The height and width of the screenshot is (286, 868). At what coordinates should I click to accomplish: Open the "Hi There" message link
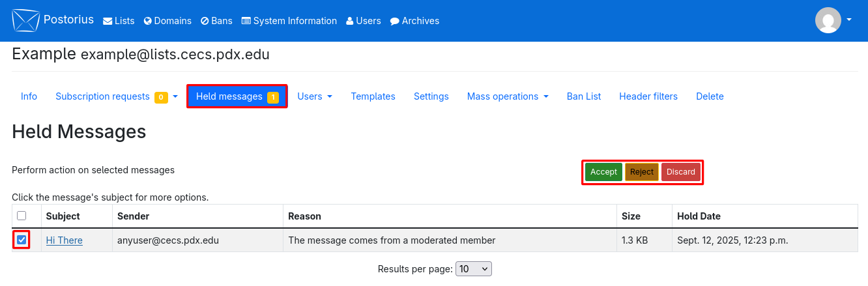[65, 240]
